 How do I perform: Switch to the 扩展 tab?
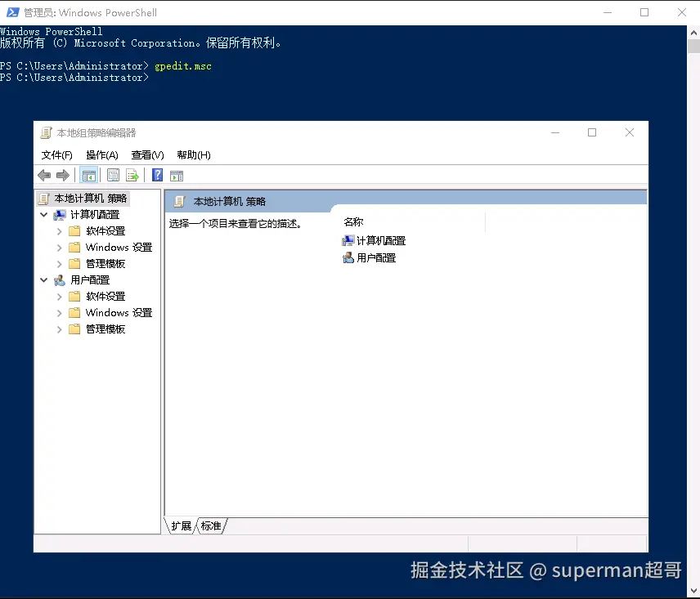182,526
